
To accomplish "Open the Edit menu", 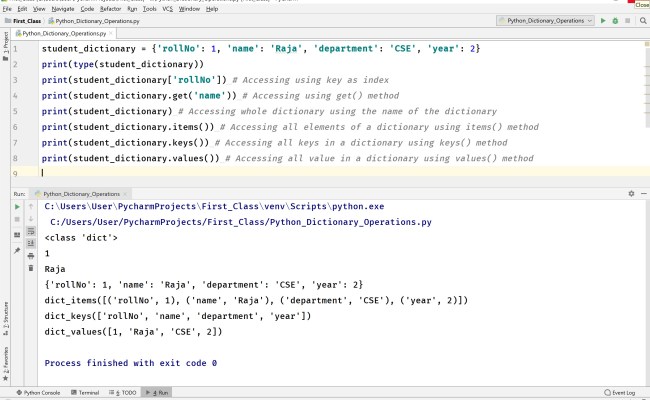I will 22,9.
